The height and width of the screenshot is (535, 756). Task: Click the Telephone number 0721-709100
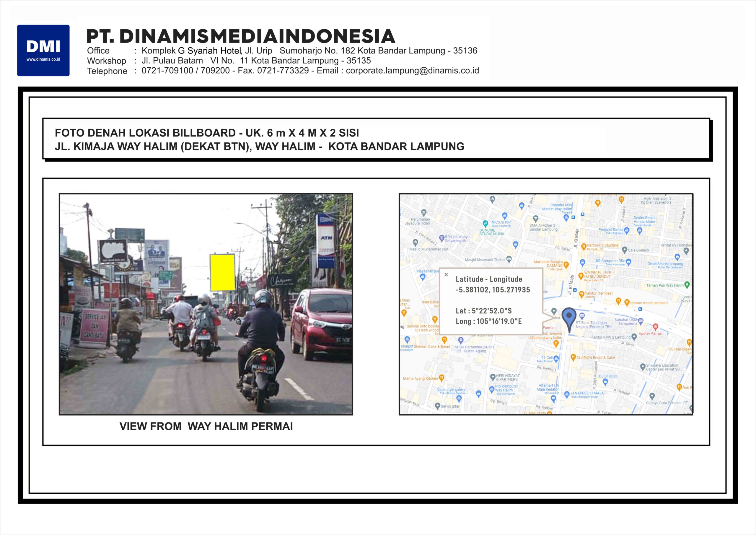click(x=167, y=71)
